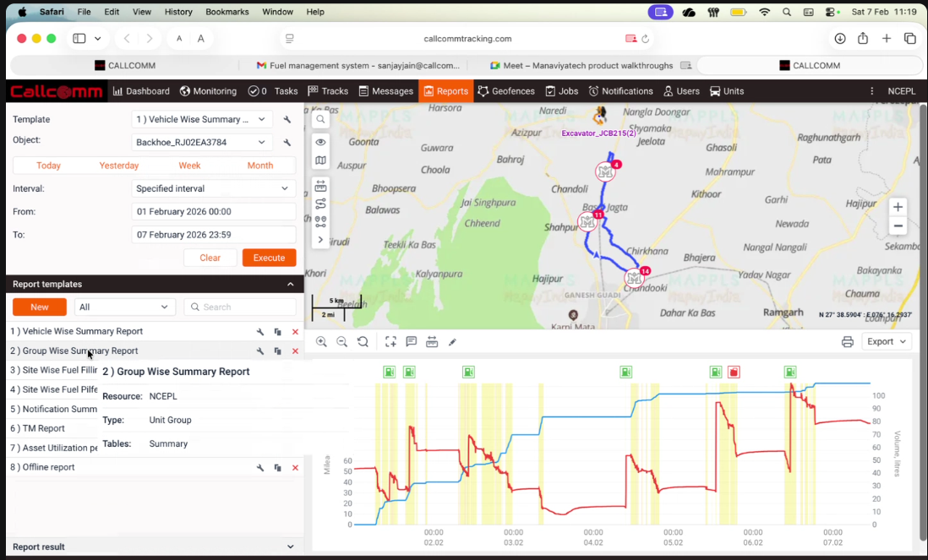Open the Export dropdown on the report panel
Viewport: 928px width, 560px height.
(x=886, y=341)
